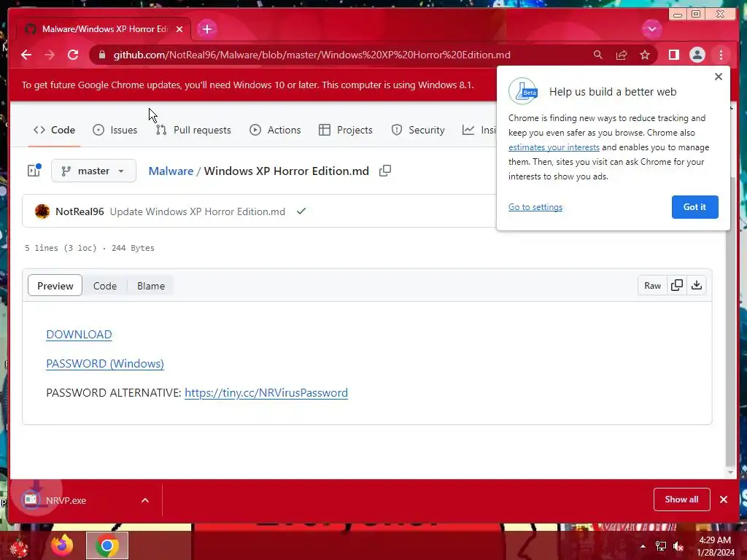Click the Chrome taskbar icon

tap(107, 545)
